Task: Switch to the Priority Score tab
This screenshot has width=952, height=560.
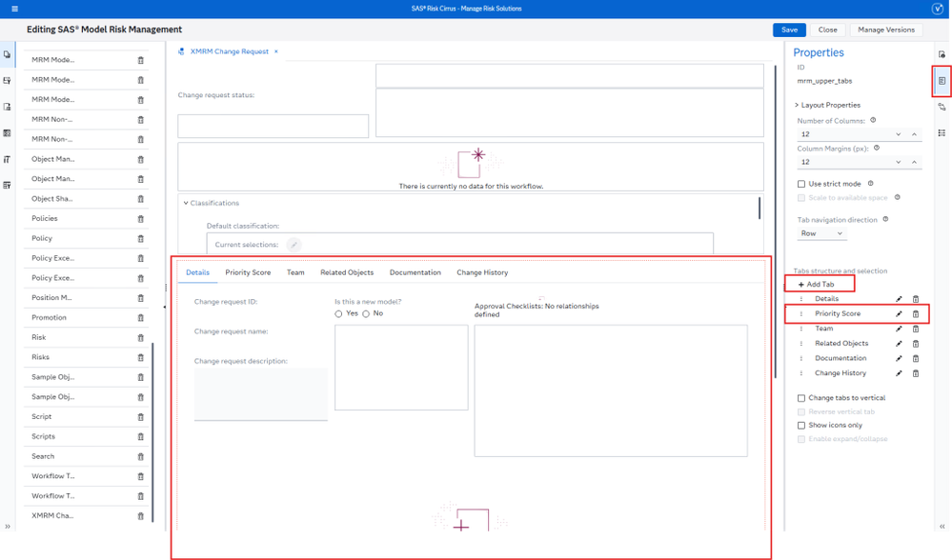Action: 248,272
